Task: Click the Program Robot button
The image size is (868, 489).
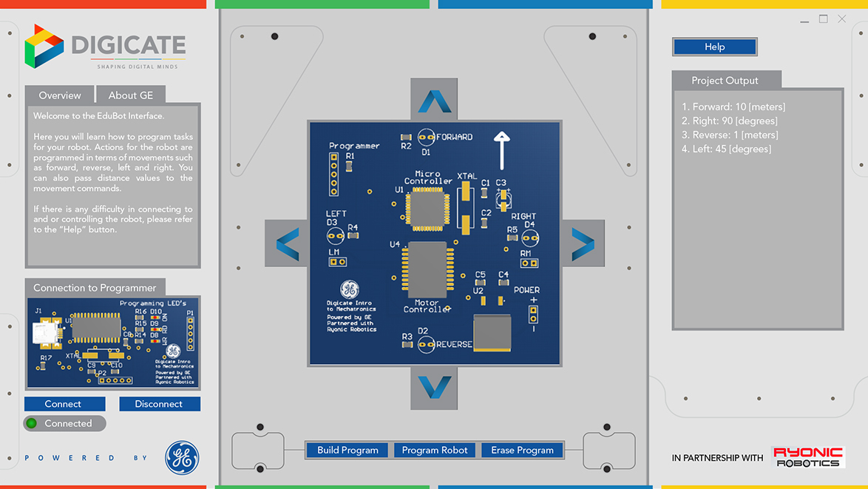Action: pyautogui.click(x=435, y=451)
